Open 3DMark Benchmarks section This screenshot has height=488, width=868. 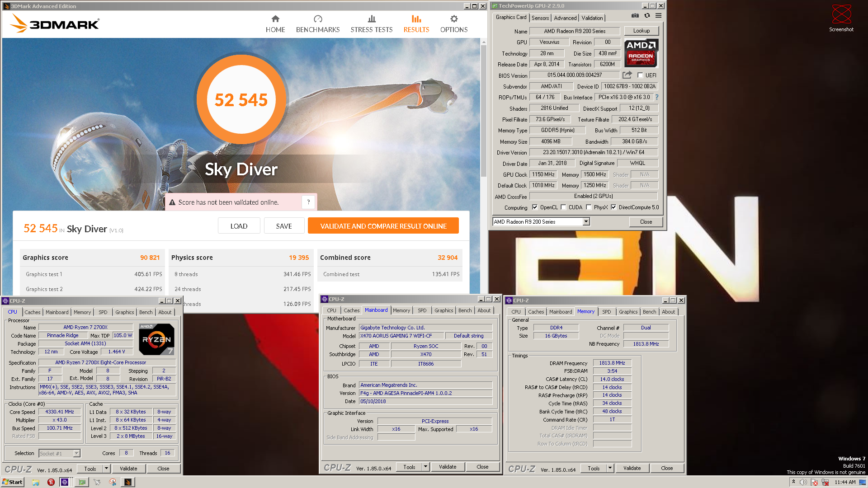[x=318, y=24]
